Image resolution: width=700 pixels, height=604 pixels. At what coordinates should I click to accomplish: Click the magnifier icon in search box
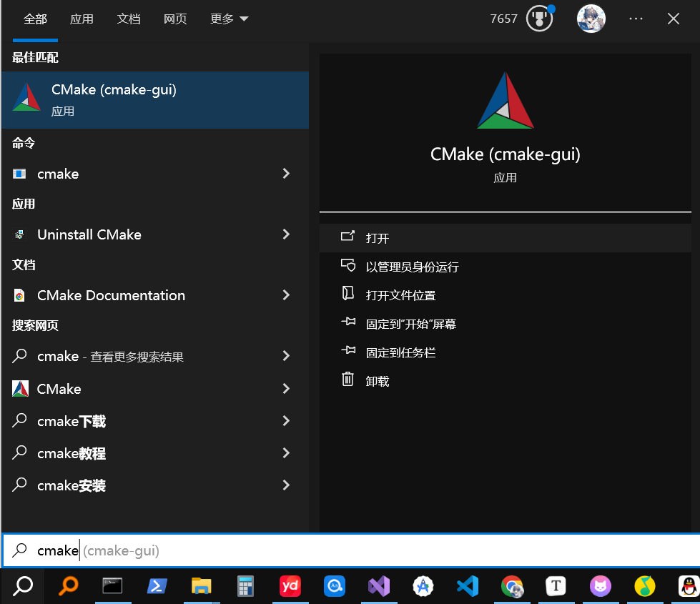pyautogui.click(x=19, y=550)
